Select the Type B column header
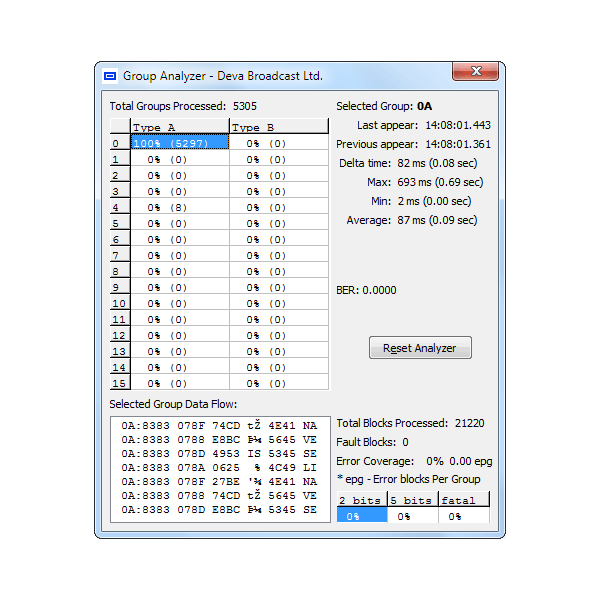This screenshot has width=600, height=600. [279, 127]
